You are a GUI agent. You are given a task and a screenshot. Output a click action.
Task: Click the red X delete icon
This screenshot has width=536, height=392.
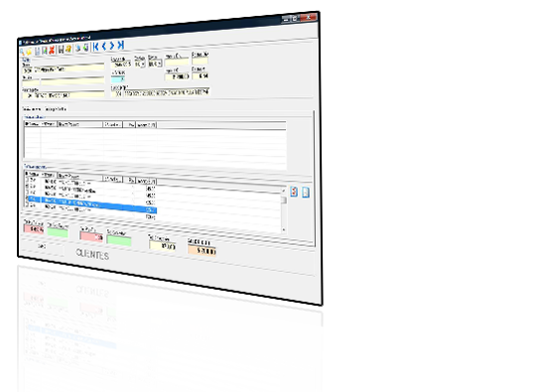click(52, 50)
